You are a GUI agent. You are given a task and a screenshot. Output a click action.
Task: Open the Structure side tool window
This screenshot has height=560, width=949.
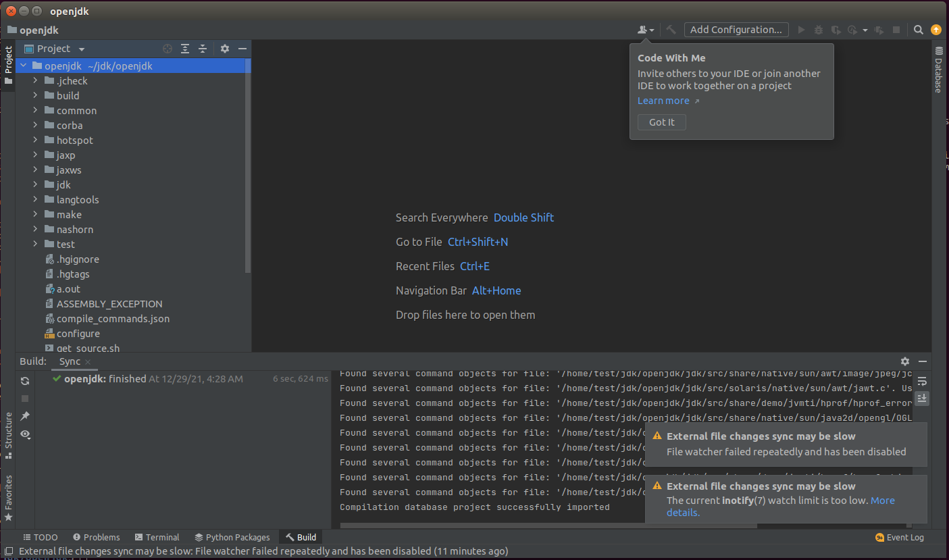[x=8, y=436]
